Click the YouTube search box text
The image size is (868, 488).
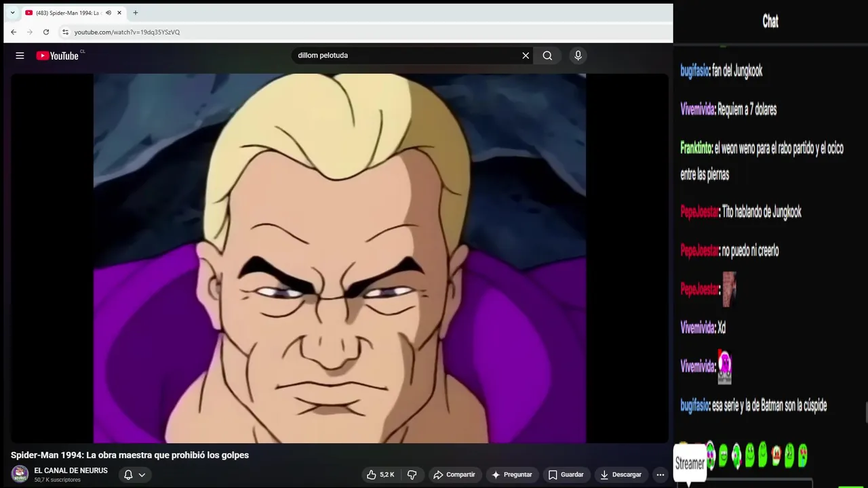(323, 56)
